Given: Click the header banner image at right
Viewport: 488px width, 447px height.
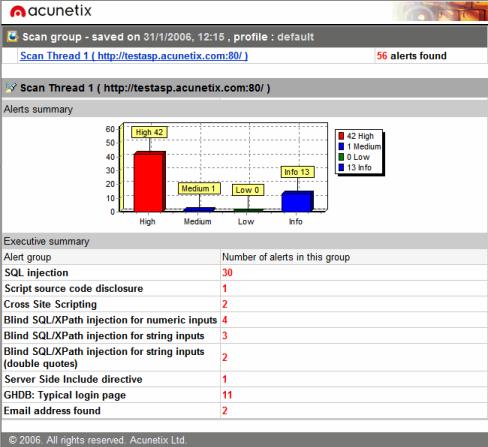Looking at the screenshot, I should pos(440,12).
